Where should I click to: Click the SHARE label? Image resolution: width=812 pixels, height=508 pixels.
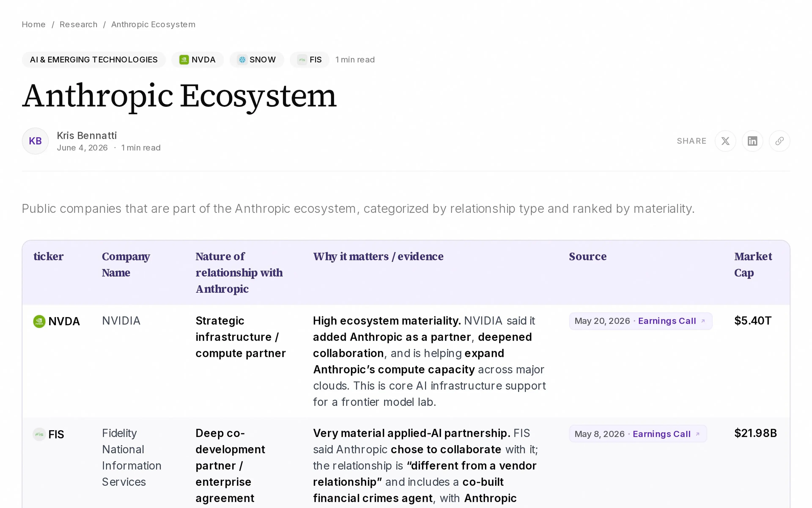pyautogui.click(x=691, y=141)
